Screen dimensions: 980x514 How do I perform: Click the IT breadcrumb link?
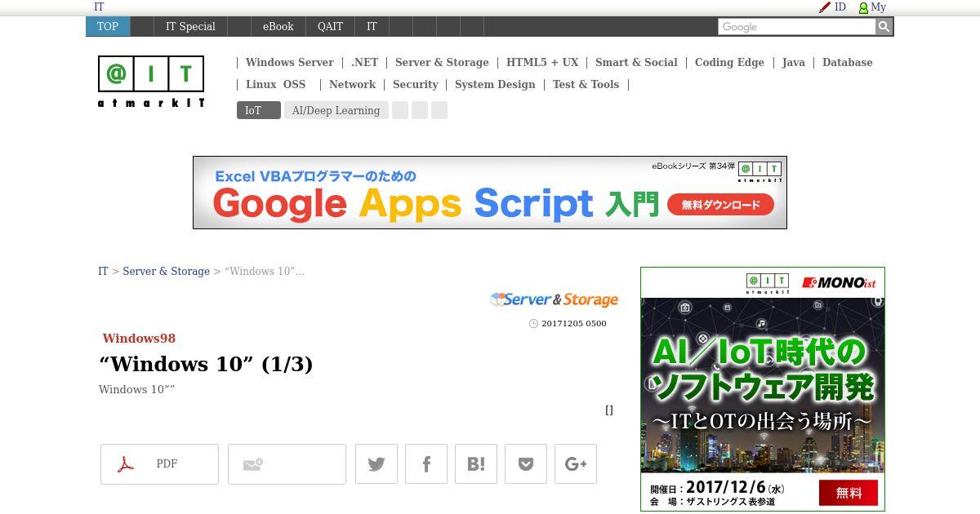(x=103, y=271)
